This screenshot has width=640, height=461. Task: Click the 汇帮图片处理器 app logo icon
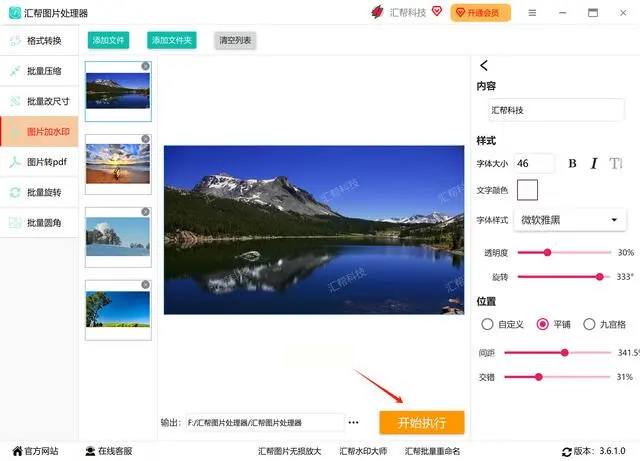pos(15,13)
